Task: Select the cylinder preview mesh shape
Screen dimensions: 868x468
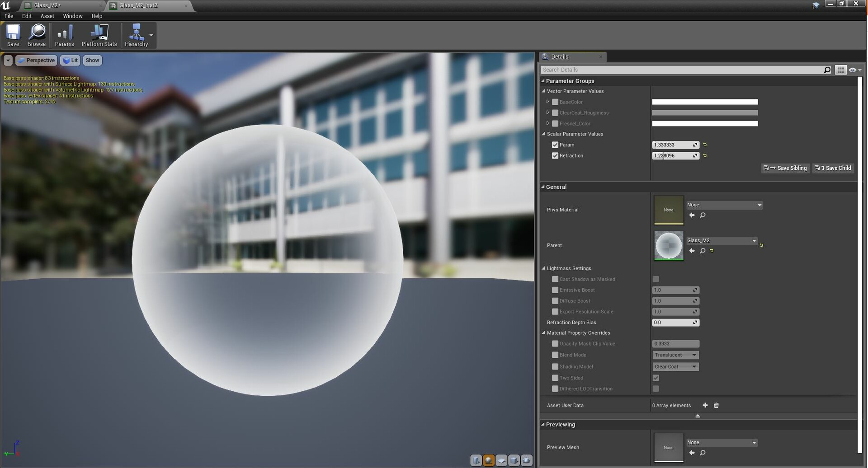Action: 476,460
